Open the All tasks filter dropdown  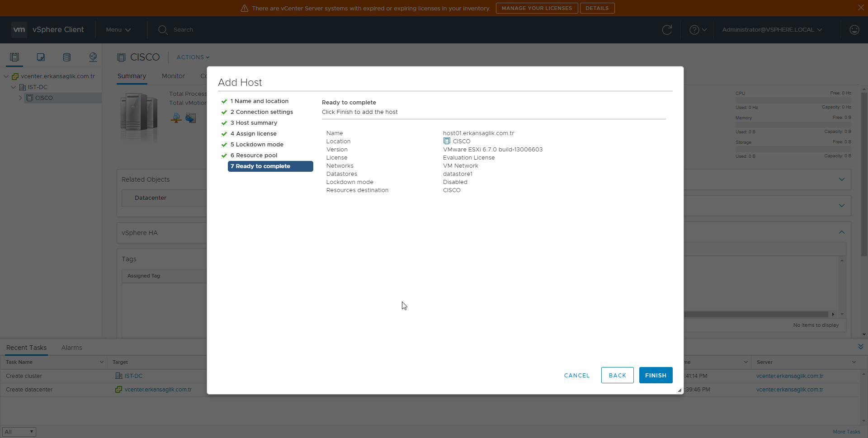pos(19,432)
